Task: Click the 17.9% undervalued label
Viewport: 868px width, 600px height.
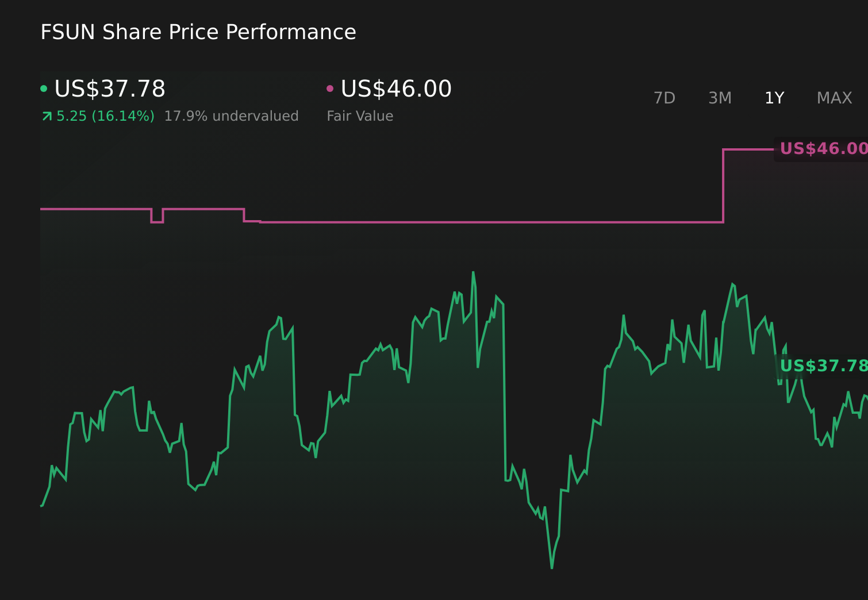Action: click(x=231, y=116)
